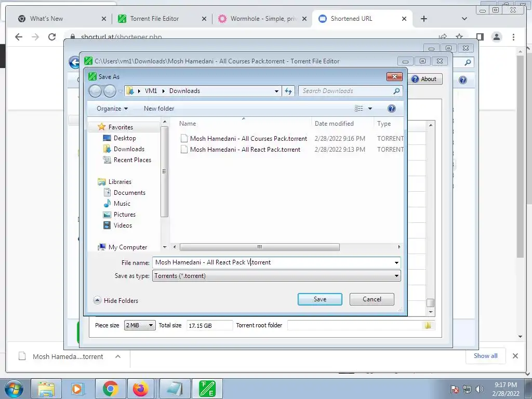The width and height of the screenshot is (532, 399).
Task: Click Downloads in the address breadcrumb
Action: [184, 91]
